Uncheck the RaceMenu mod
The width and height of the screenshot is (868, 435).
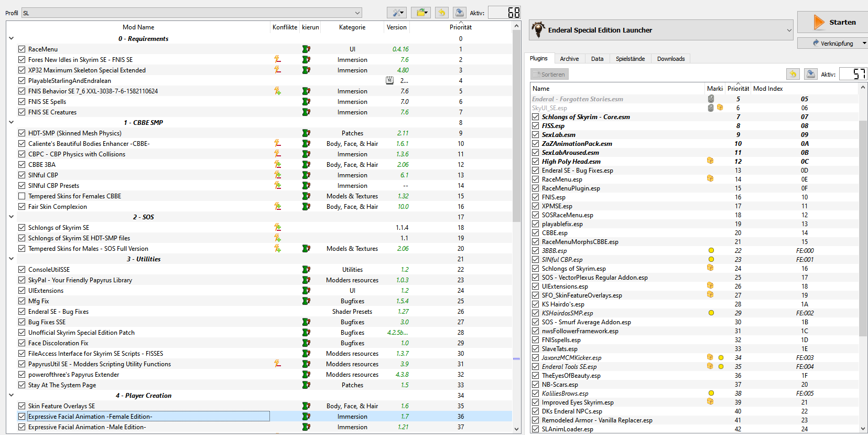(21, 49)
